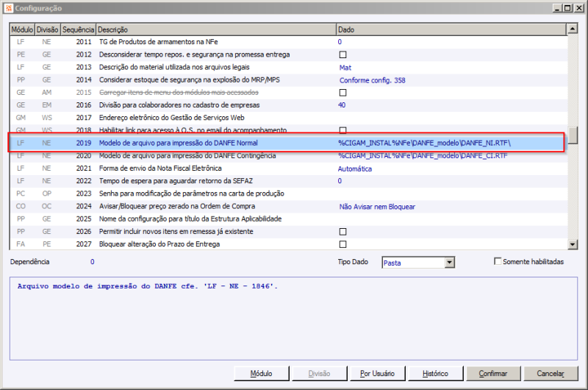This screenshot has width=588, height=390.
Task: Select row 'Endereço eletrônico do Gestão de Serviços Web'
Action: (288, 118)
